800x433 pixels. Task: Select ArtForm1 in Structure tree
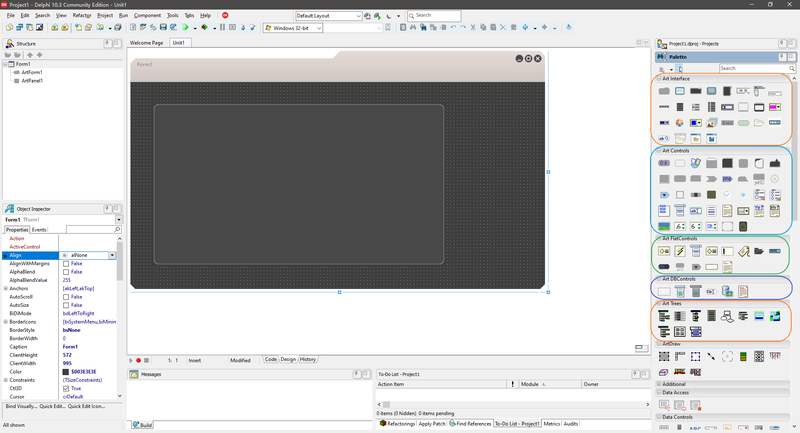(32, 72)
